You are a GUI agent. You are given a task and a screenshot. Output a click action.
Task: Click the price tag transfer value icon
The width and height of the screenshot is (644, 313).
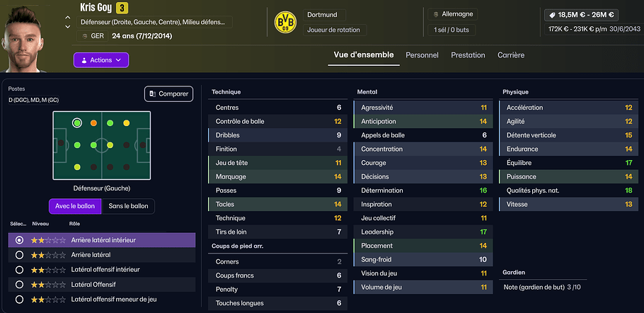pyautogui.click(x=551, y=15)
